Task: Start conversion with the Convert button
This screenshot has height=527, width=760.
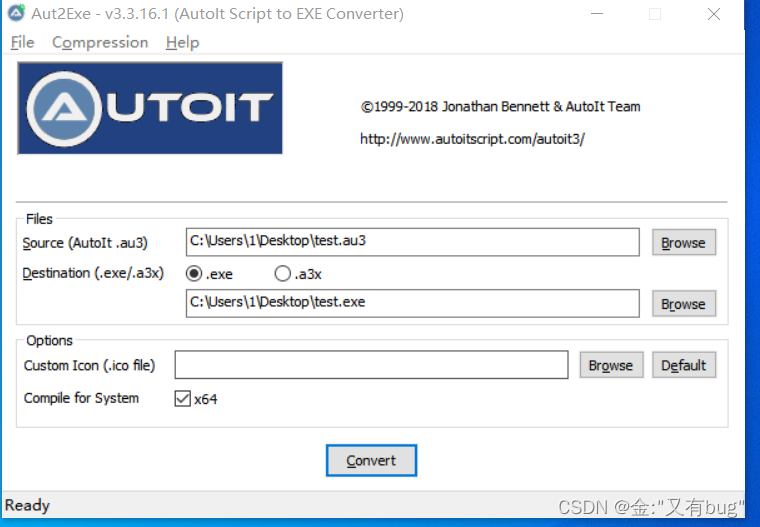Action: (371, 460)
